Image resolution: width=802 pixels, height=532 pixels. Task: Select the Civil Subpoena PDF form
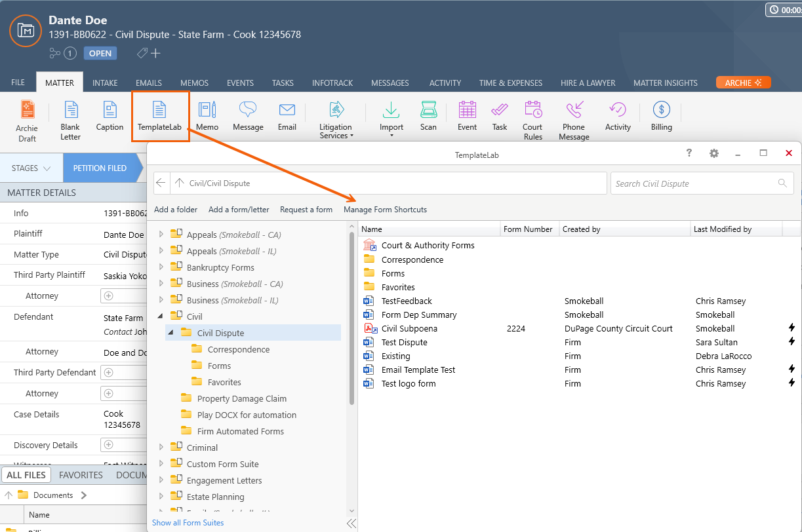point(409,328)
